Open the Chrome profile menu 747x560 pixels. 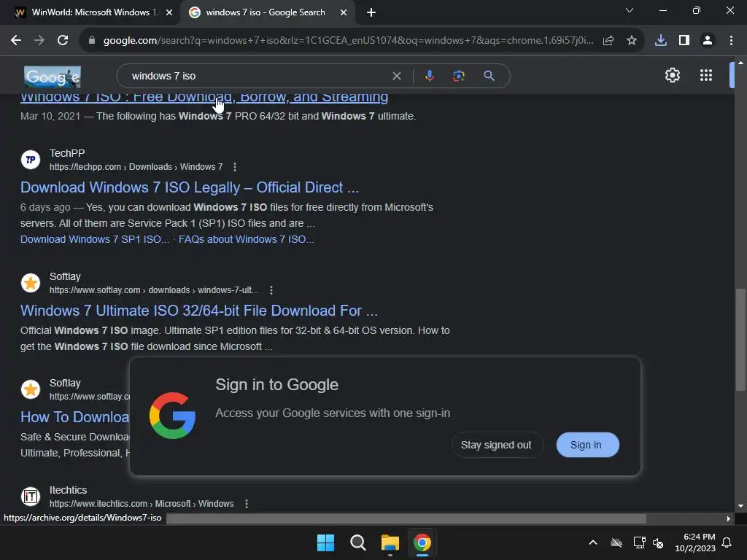(x=708, y=41)
